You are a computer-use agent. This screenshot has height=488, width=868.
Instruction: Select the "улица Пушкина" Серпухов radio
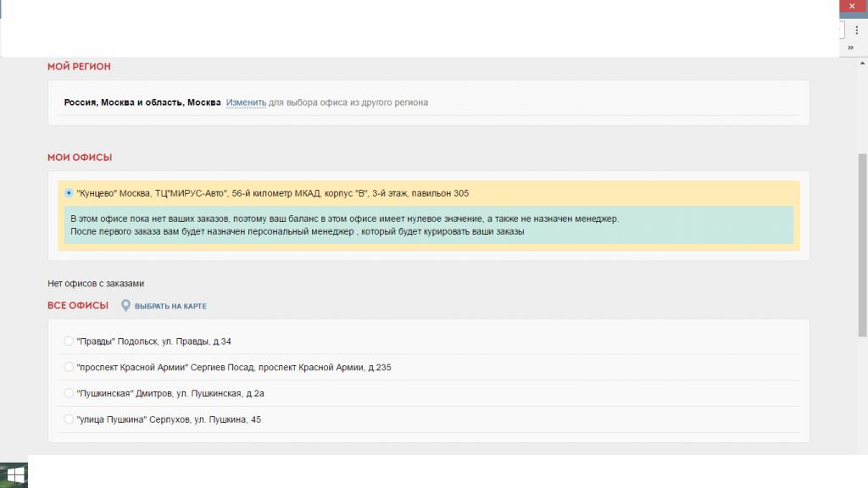click(x=69, y=419)
